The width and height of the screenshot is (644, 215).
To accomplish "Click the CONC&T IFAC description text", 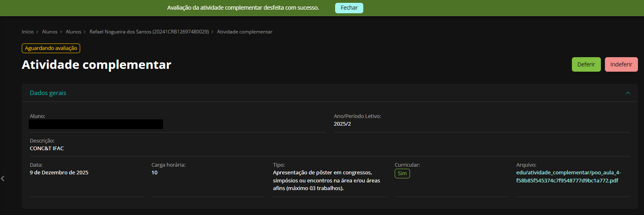I will [47, 149].
